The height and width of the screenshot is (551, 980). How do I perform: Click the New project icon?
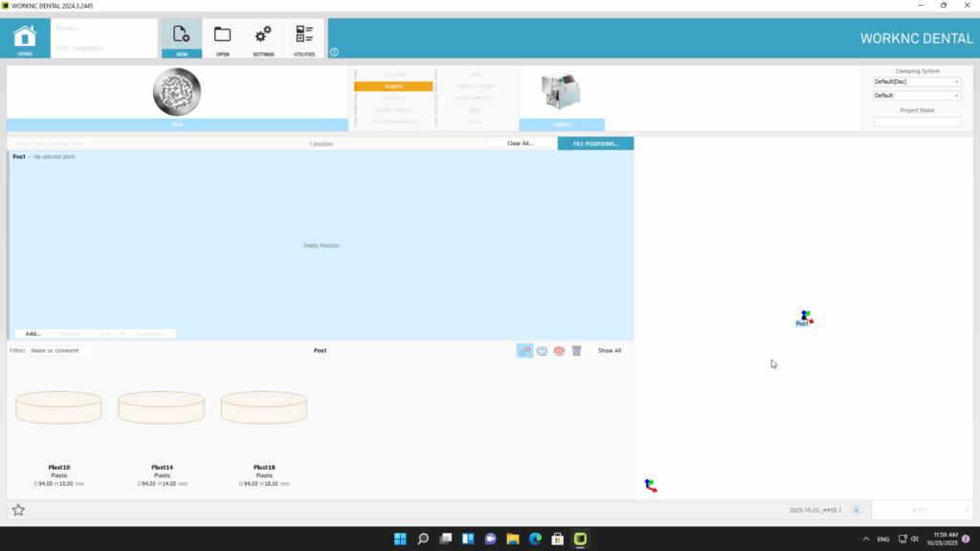pos(181,36)
